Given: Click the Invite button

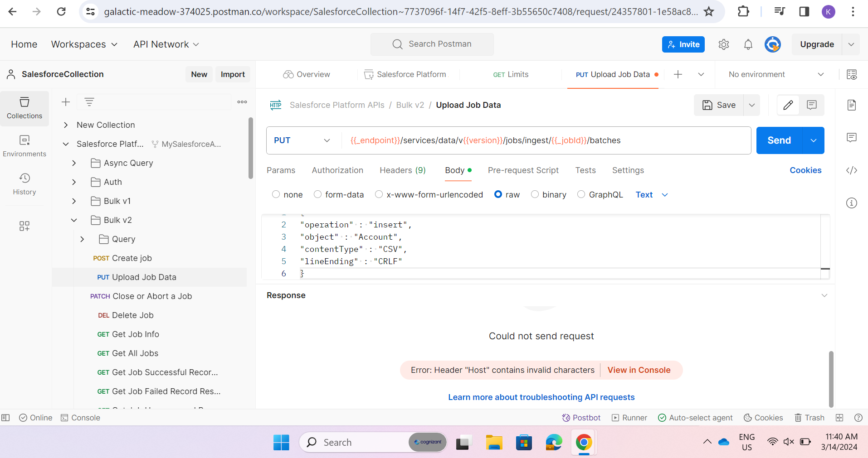Looking at the screenshot, I should pyautogui.click(x=683, y=44).
